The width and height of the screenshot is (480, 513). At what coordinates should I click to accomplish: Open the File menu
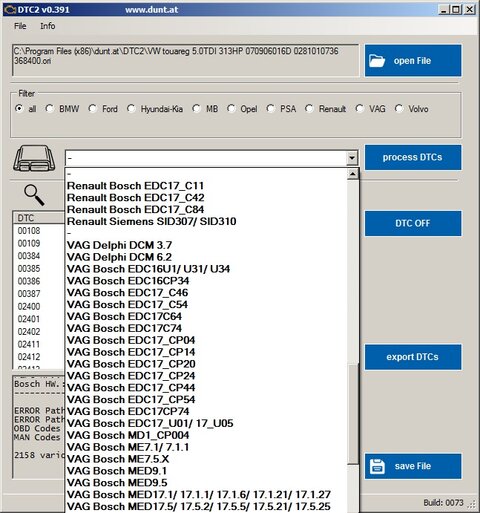click(20, 26)
